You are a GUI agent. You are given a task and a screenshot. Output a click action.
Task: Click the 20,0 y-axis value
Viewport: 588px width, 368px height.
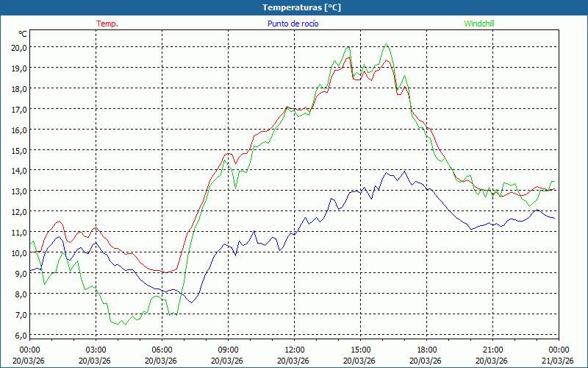tap(18, 47)
